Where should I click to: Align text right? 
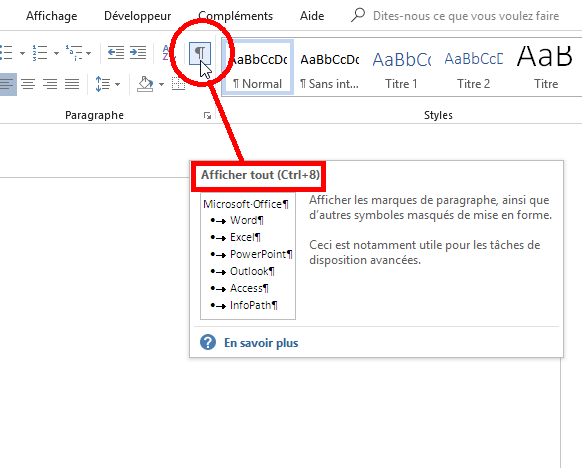[x=50, y=84]
